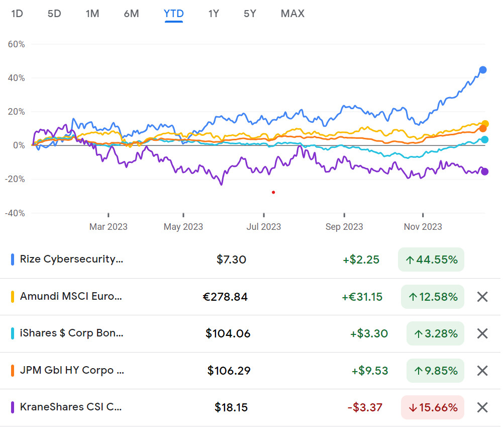The width and height of the screenshot is (504, 430).
Task: Remove KraneShares CSI C from the chart
Action: (x=482, y=407)
